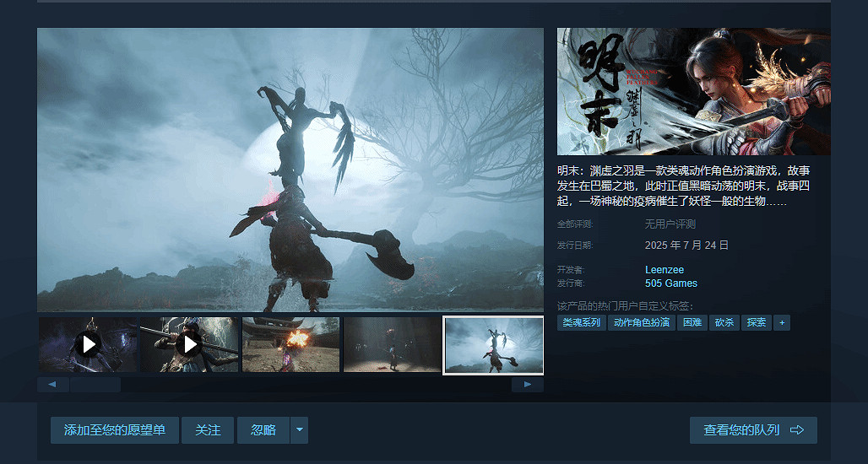Choose the 探索 tag
The height and width of the screenshot is (464, 868).
756,323
